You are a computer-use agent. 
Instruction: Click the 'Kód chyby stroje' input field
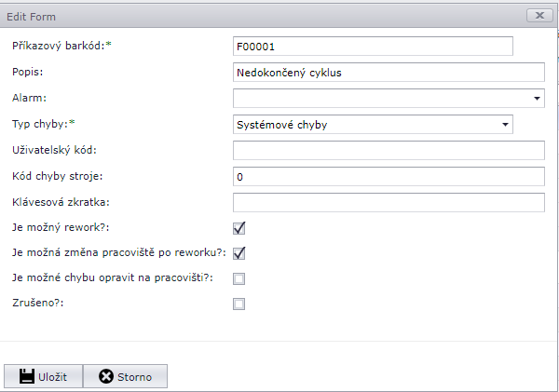tap(388, 176)
